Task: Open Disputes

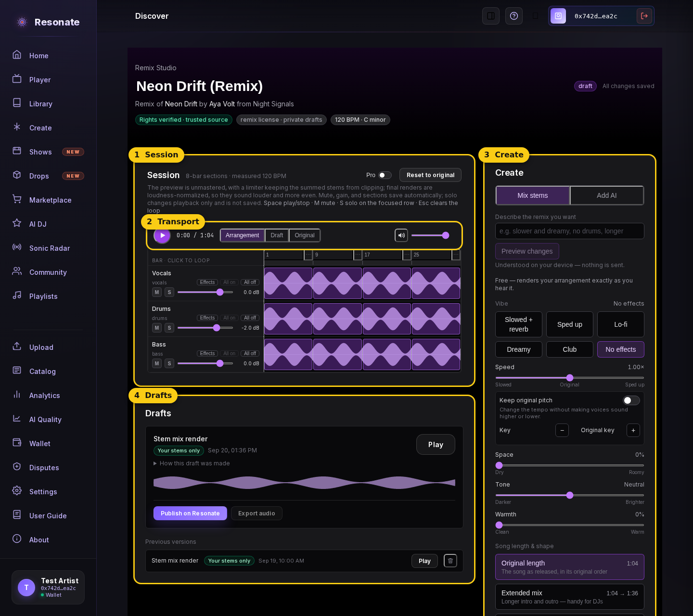Action: coord(48,467)
